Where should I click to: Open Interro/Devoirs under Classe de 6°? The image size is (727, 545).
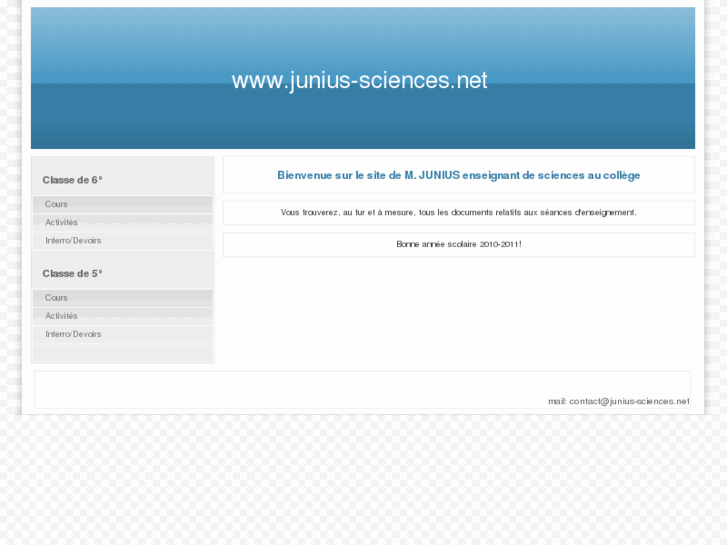tap(122, 241)
